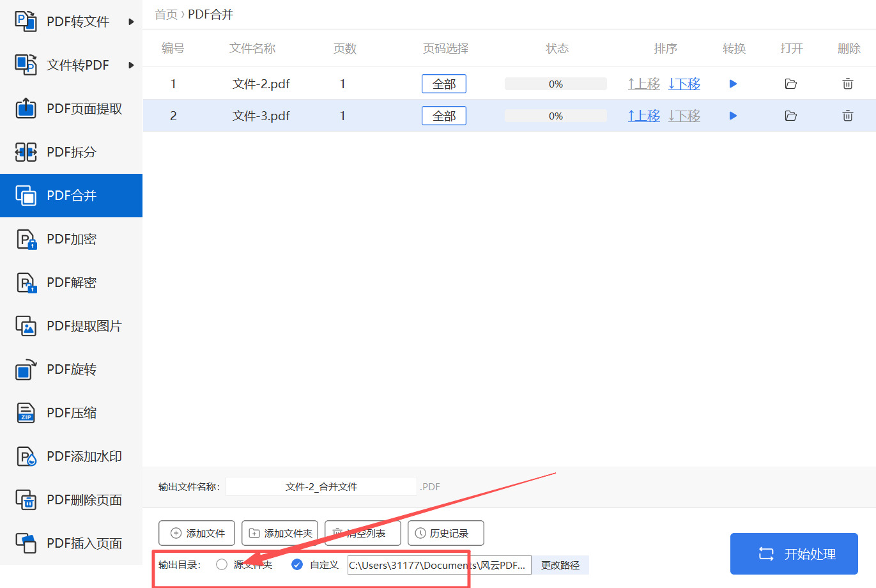
Task: Expand the PDF转文件 submenu arrow
Action: 132,21
